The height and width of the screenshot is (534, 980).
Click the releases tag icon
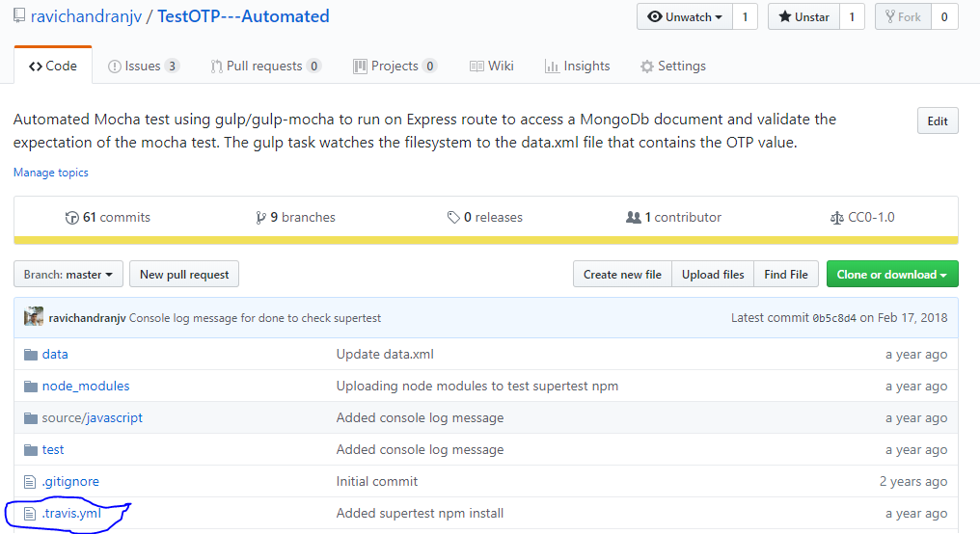point(453,218)
